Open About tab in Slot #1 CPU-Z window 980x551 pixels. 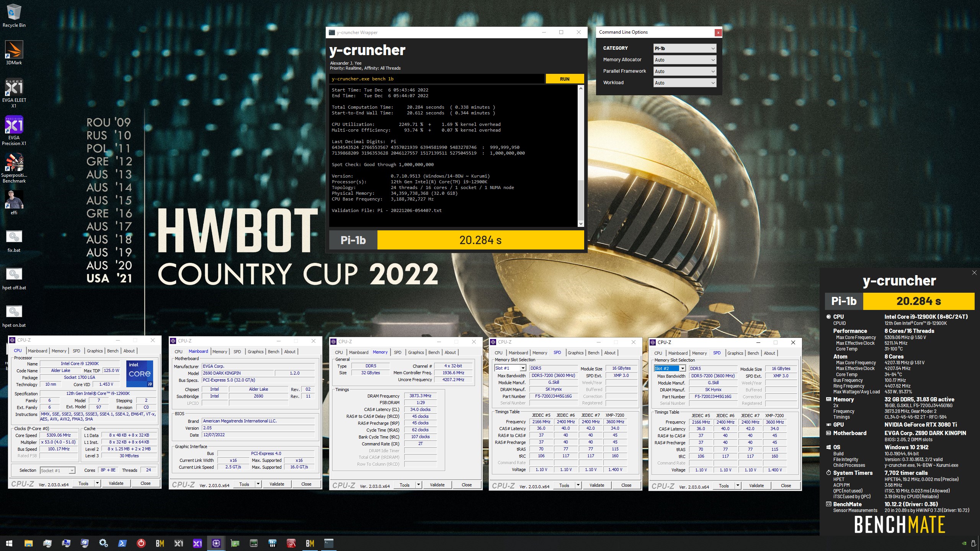point(610,353)
